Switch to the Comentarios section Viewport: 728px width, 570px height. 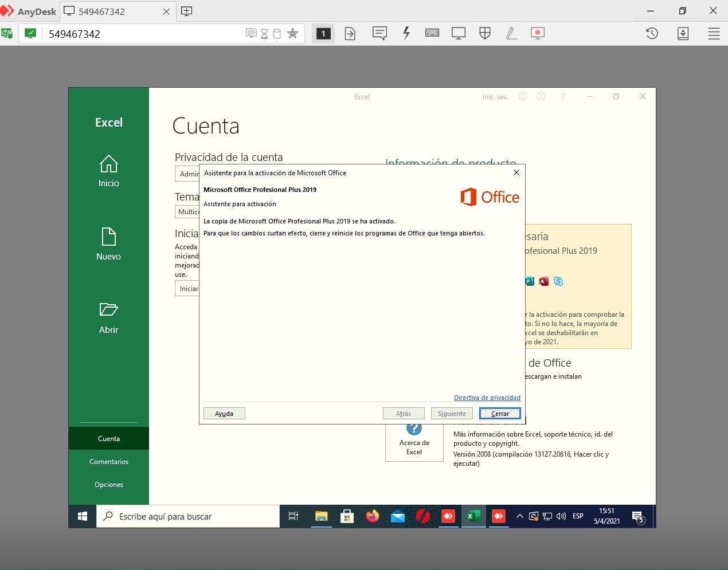tap(108, 461)
